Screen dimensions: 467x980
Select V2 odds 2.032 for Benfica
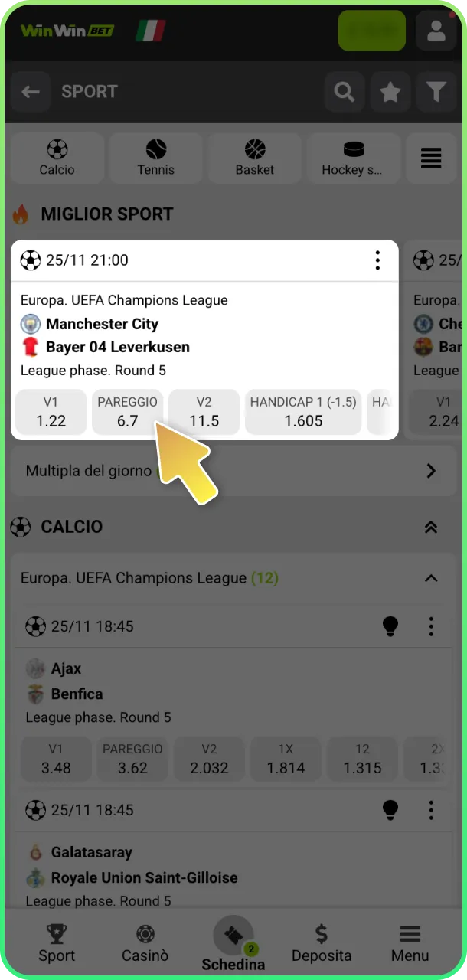[x=209, y=758]
